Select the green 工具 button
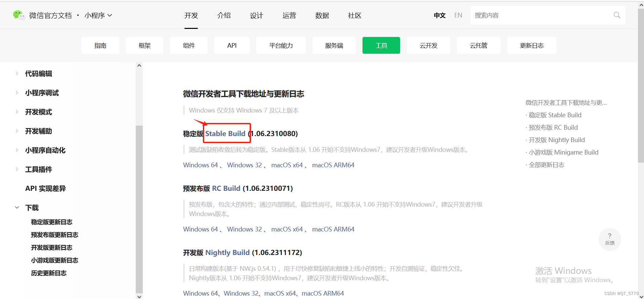Image resolution: width=644 pixels, height=299 pixels. point(381,45)
